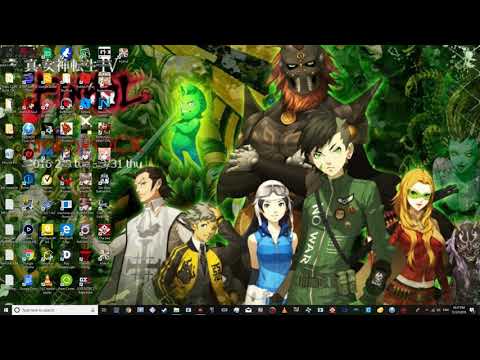The height and width of the screenshot is (360, 480).
Task: Select the blue feather desktop icon
Action: pos(66,53)
